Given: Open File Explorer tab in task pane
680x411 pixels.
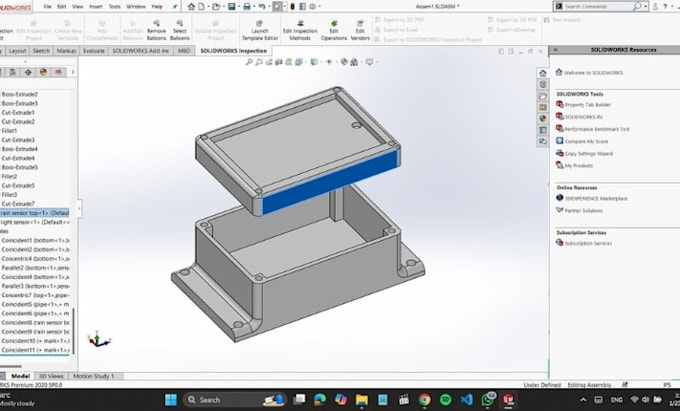Looking at the screenshot, I should 543,96.
